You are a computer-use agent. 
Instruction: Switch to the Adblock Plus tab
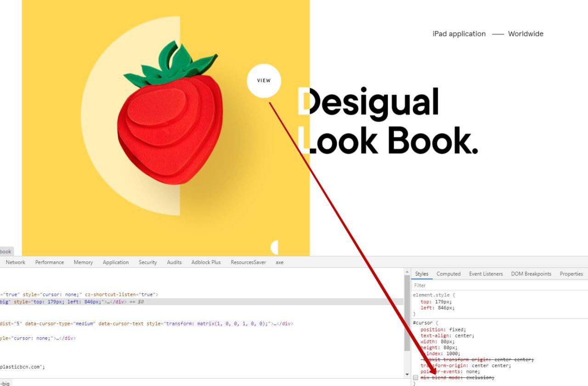pos(206,262)
